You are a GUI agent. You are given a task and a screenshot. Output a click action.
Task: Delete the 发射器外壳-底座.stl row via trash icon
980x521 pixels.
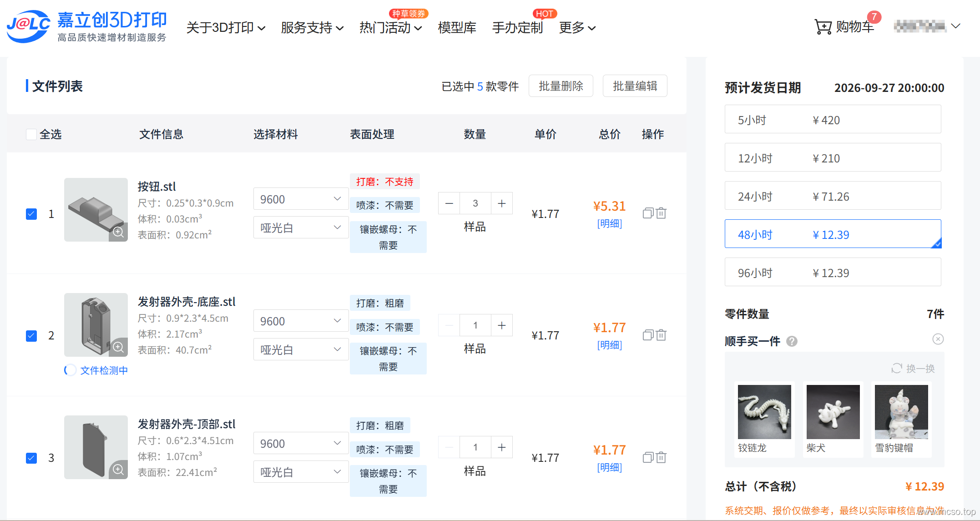click(661, 335)
